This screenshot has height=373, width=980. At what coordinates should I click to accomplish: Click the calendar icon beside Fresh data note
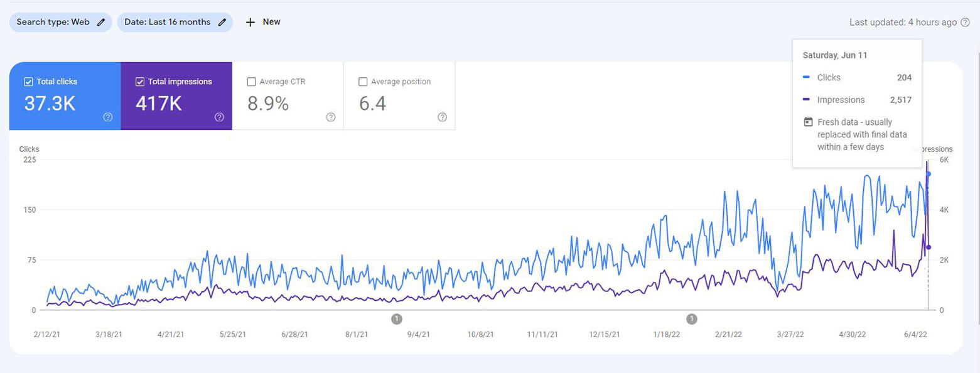(x=809, y=122)
